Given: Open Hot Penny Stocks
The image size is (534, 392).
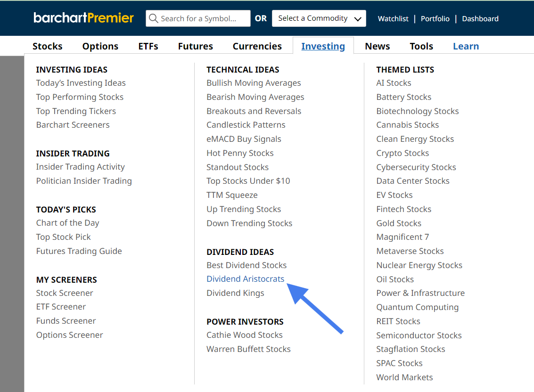Looking at the screenshot, I should (x=240, y=153).
